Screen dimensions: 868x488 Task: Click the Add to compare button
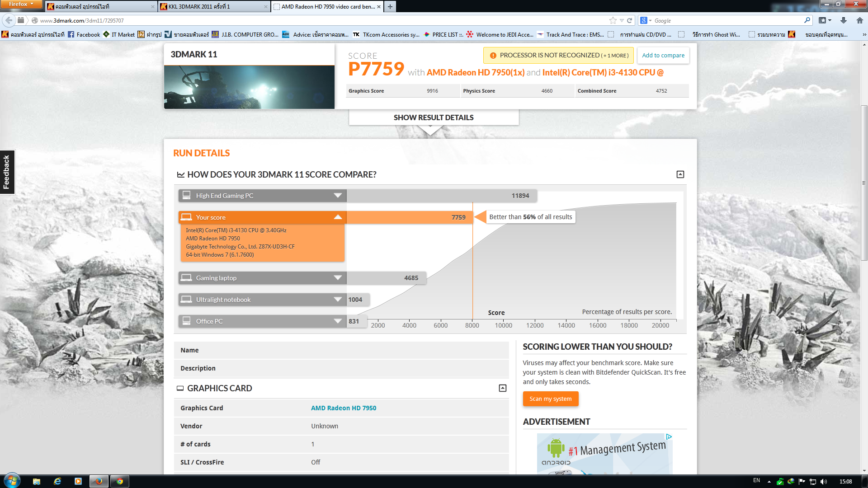(x=663, y=55)
